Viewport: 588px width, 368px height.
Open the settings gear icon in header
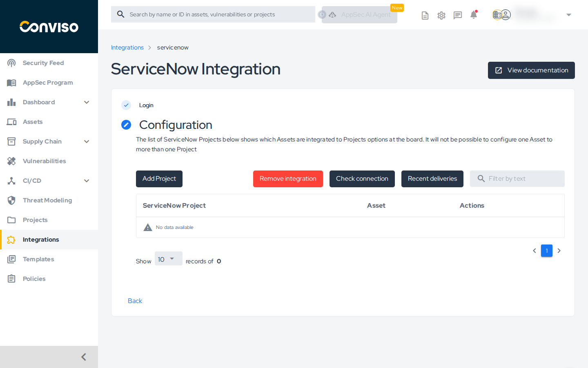click(441, 16)
